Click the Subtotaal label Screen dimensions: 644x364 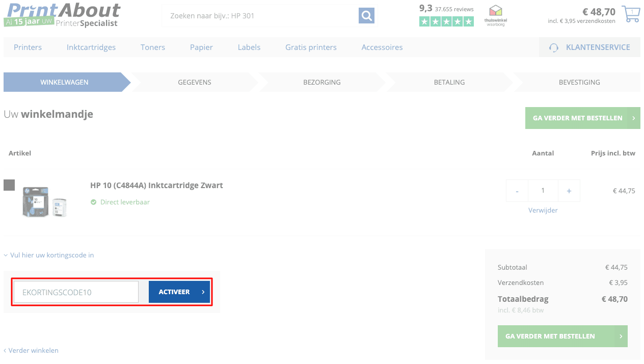[x=512, y=267]
